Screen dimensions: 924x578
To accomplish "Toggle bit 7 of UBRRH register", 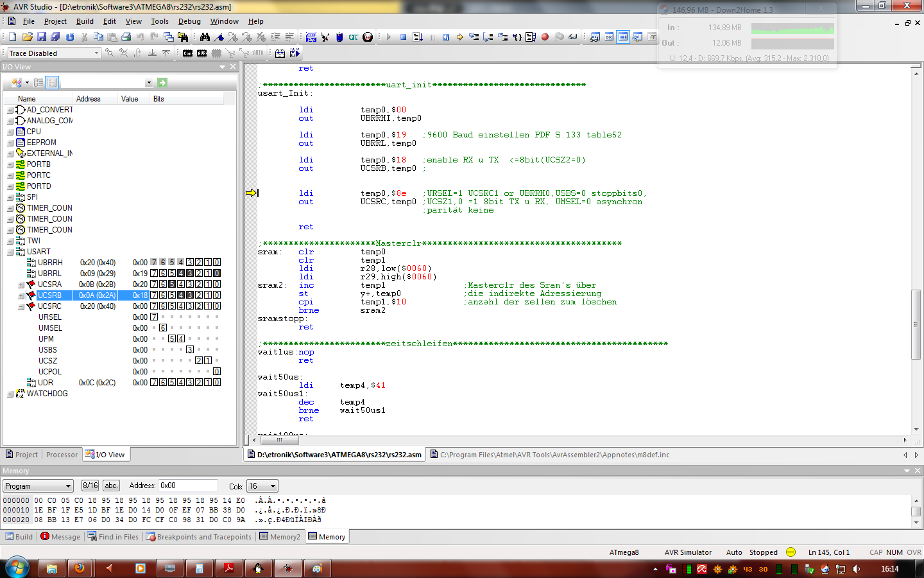I will [154, 263].
